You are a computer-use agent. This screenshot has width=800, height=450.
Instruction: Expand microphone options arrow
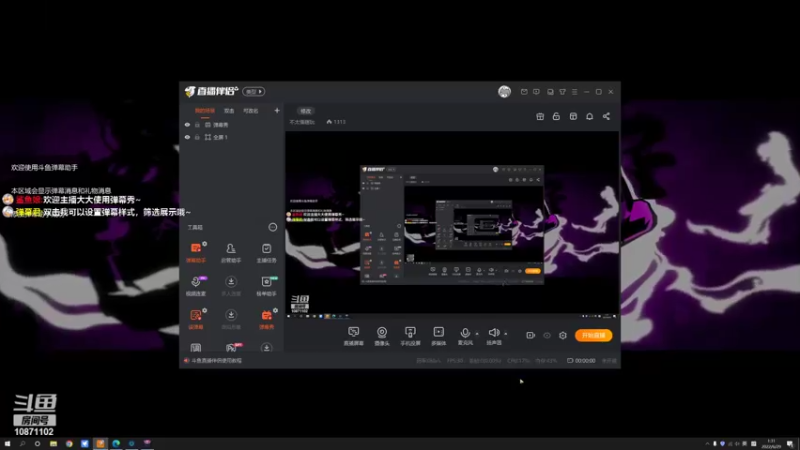477,334
